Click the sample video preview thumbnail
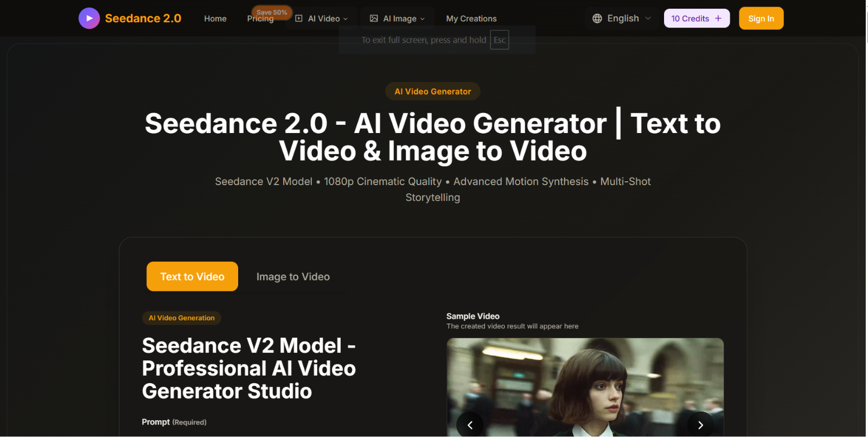 click(585, 387)
